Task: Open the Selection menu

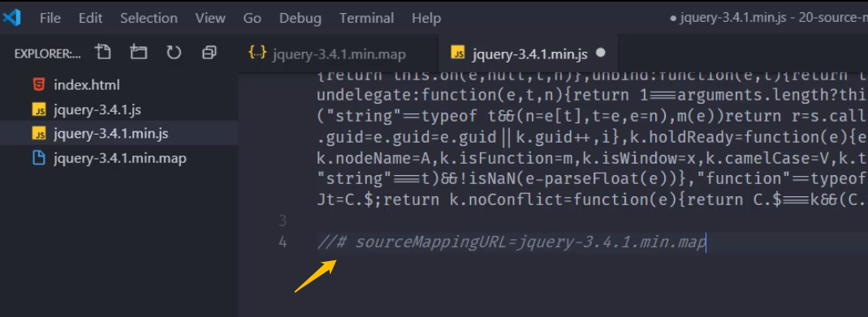Action: click(x=149, y=18)
